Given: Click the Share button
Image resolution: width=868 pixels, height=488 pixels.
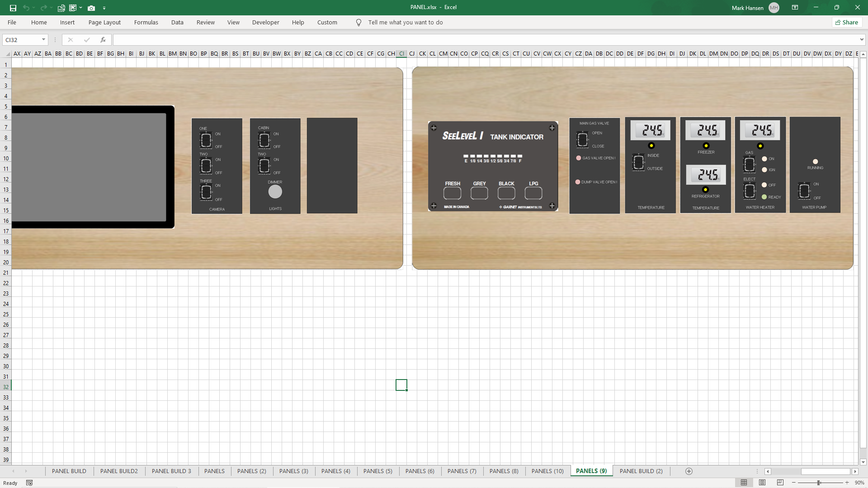Looking at the screenshot, I should click(847, 23).
